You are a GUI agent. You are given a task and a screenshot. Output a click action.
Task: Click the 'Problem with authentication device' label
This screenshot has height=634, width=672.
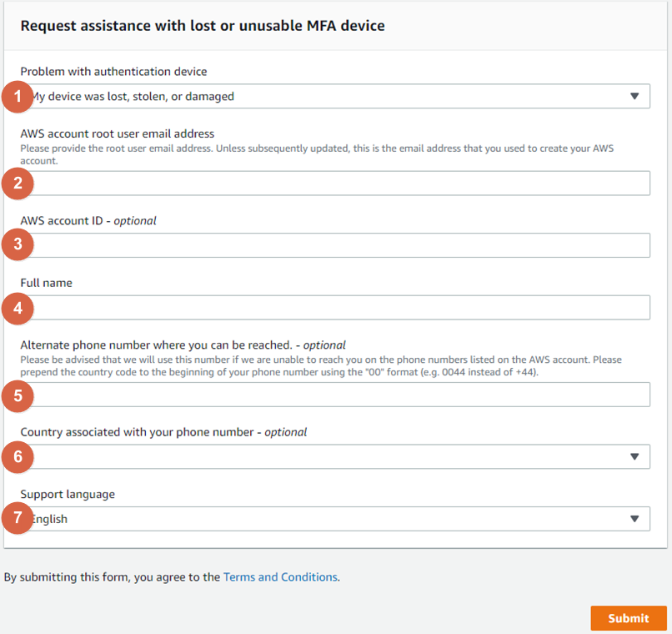click(x=113, y=71)
